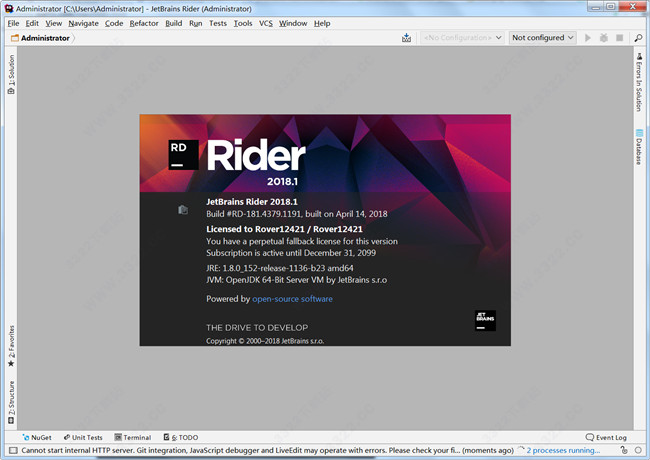Open the VCS menu
This screenshot has height=460, width=650.
265,22
